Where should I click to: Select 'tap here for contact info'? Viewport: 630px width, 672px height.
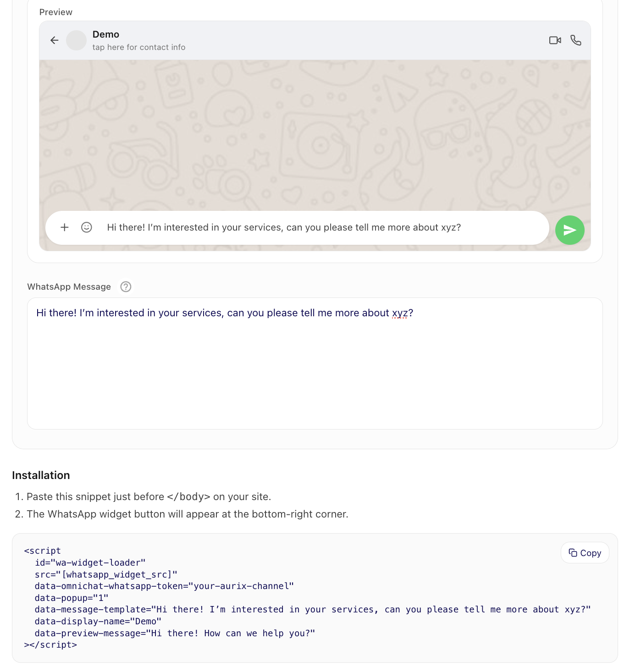pyautogui.click(x=139, y=47)
